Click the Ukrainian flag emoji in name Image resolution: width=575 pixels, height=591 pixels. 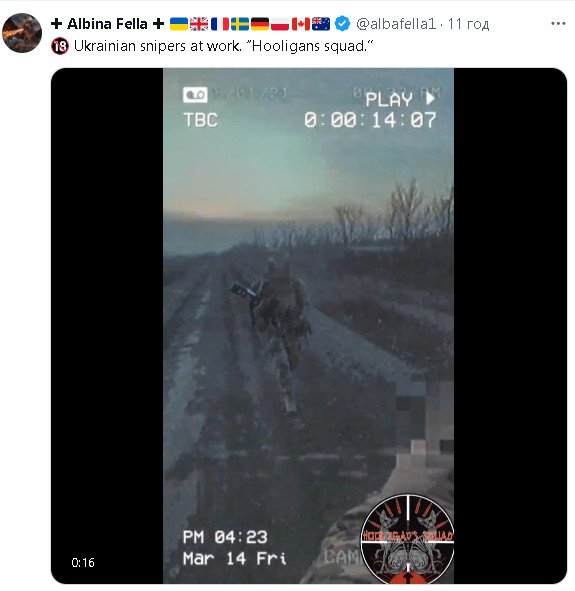[179, 24]
